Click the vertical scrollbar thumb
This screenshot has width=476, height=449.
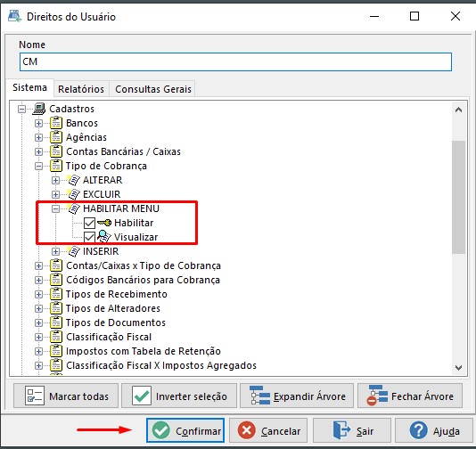click(x=459, y=197)
